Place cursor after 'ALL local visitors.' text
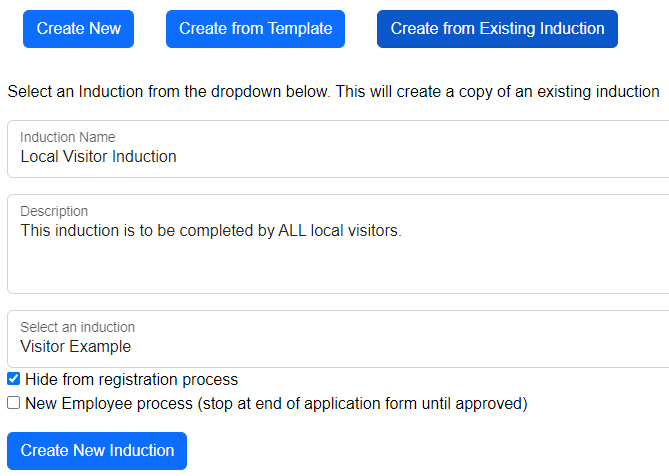This screenshot has width=669, height=476. [x=403, y=231]
